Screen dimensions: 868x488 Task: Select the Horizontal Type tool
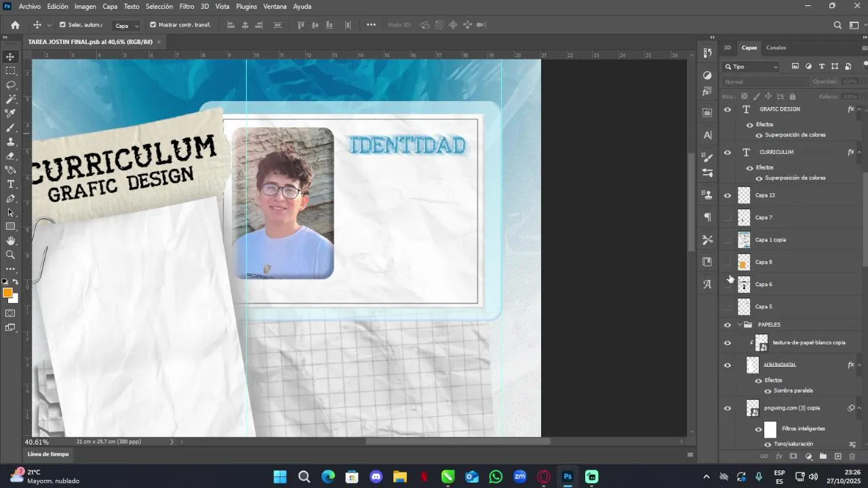point(10,184)
